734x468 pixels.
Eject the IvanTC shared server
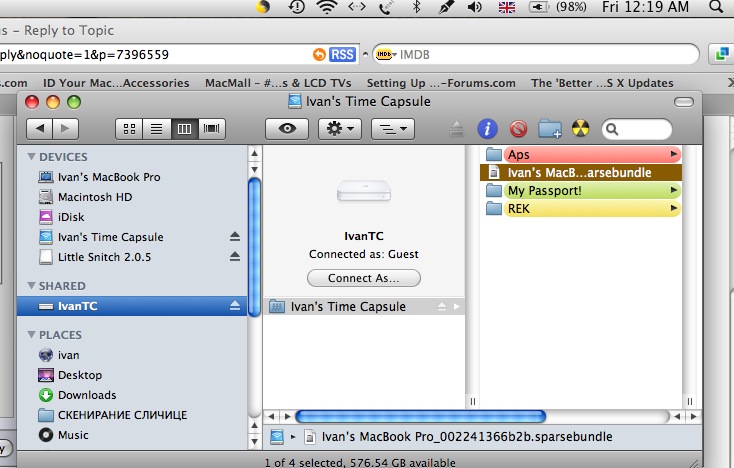pyautogui.click(x=235, y=306)
